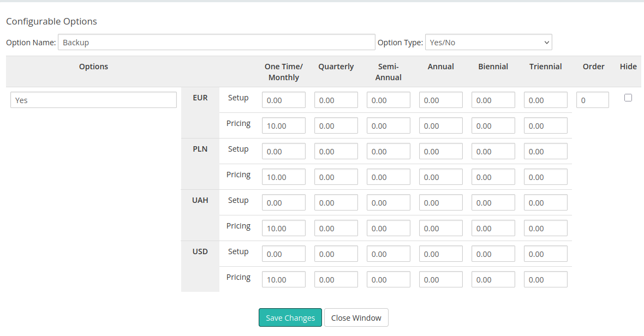Viewport: 644px width, 336px height.
Task: Click EUR Setup One Time/Monthly field
Action: coord(283,100)
